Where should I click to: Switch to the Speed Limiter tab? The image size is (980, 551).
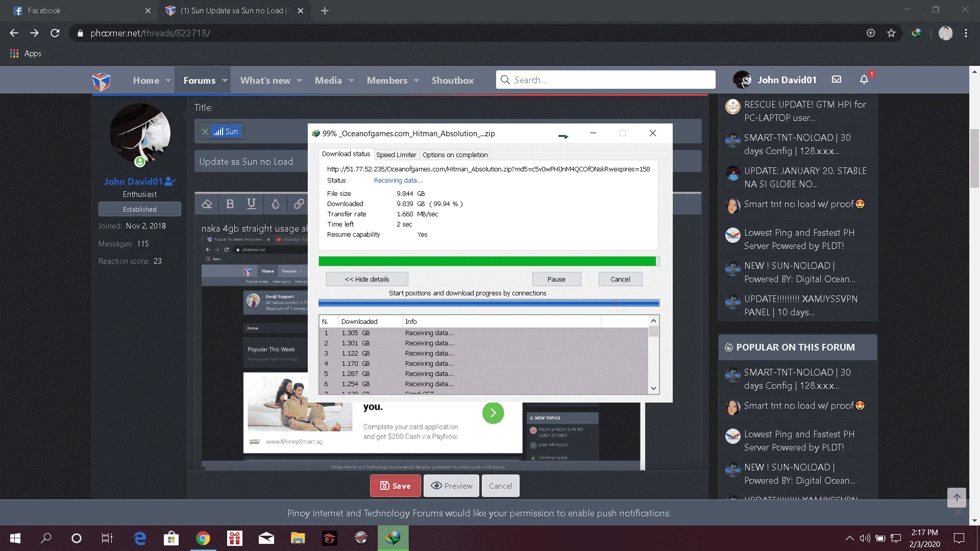tap(396, 155)
